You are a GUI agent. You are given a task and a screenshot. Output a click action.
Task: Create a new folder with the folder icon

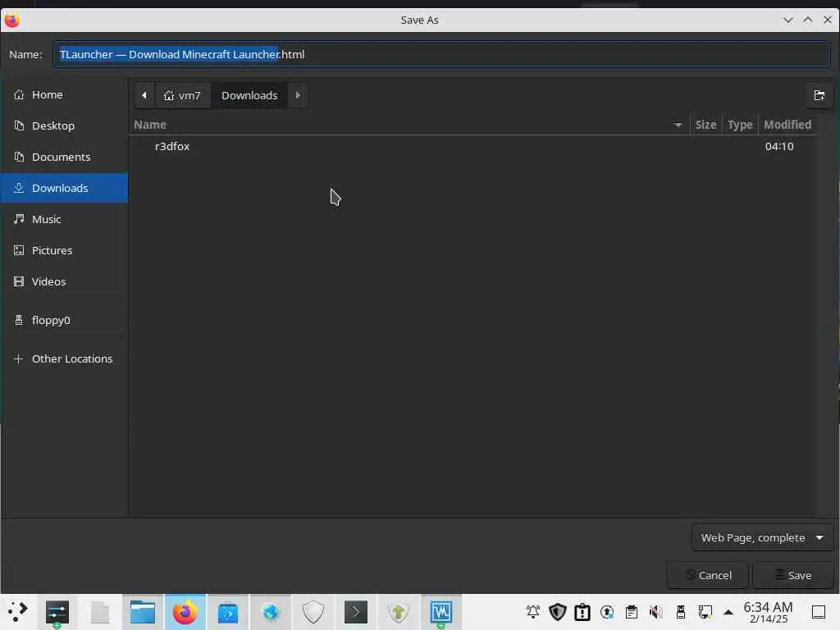[819, 95]
